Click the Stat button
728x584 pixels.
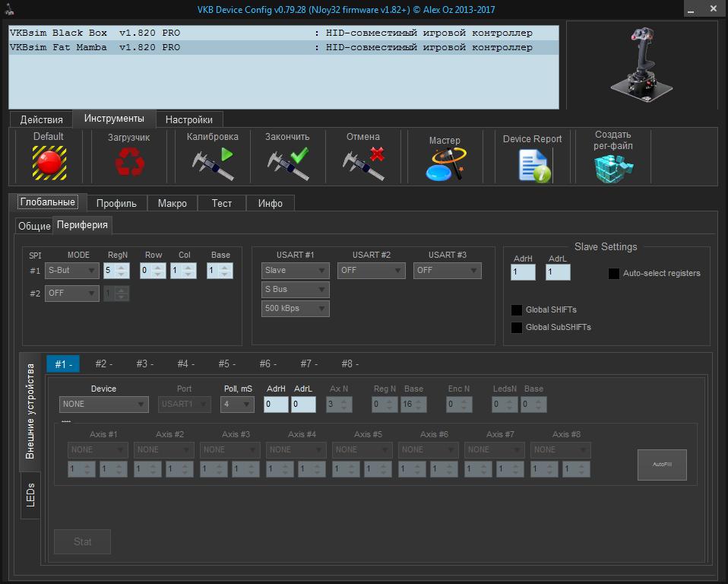click(82, 541)
